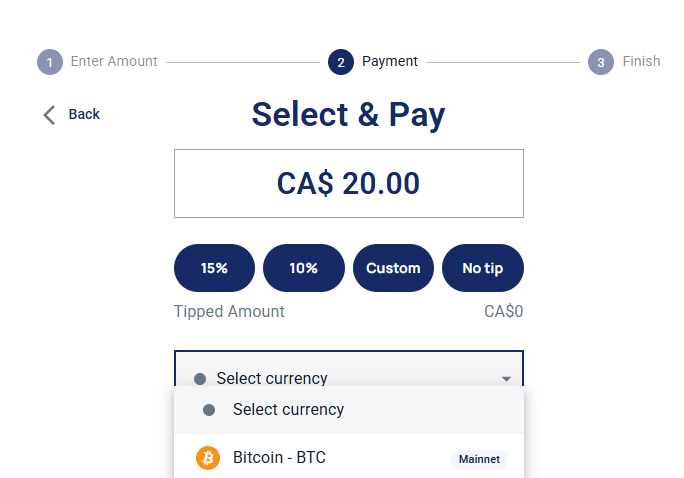Click gray dot in currency selector field
Viewport: 684px width, 478px height.
coord(200,379)
